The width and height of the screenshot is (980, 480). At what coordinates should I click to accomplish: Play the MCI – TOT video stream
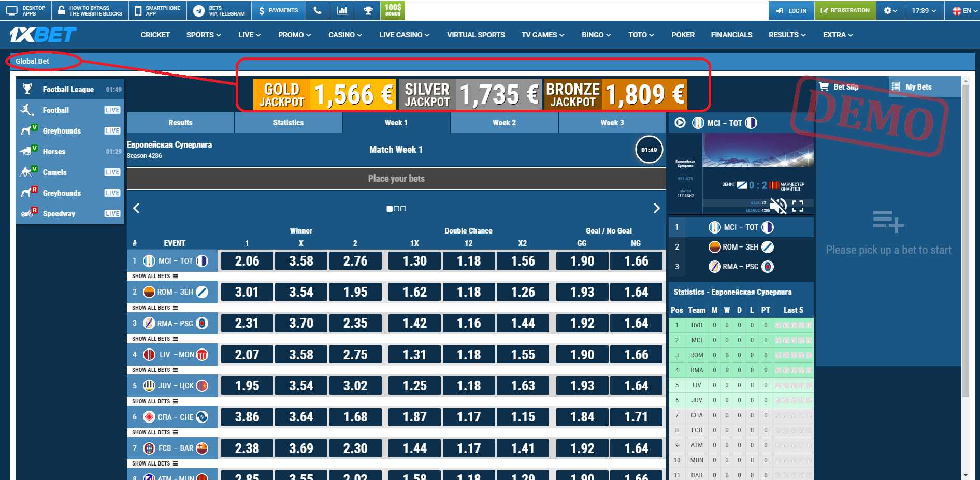tap(680, 123)
